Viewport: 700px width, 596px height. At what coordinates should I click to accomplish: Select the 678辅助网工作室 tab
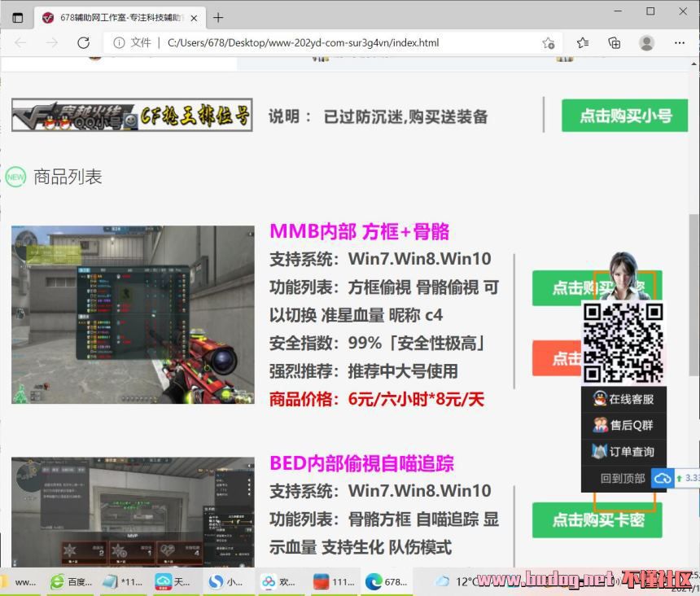click(x=120, y=18)
